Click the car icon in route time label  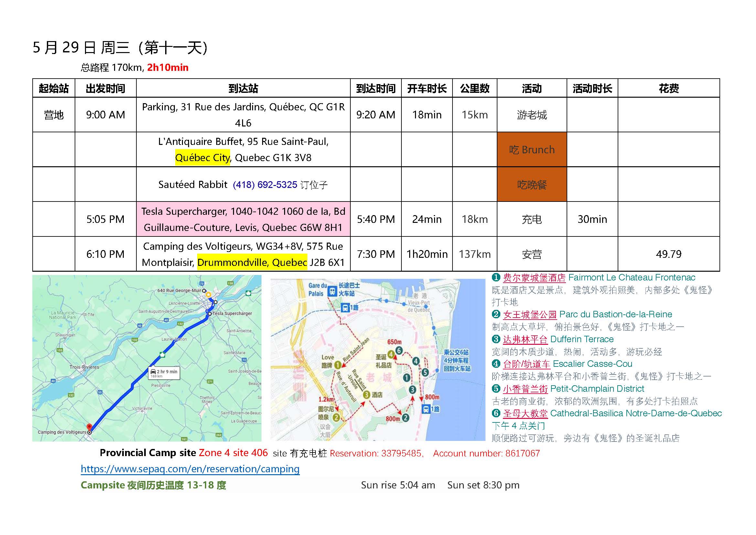153,372
